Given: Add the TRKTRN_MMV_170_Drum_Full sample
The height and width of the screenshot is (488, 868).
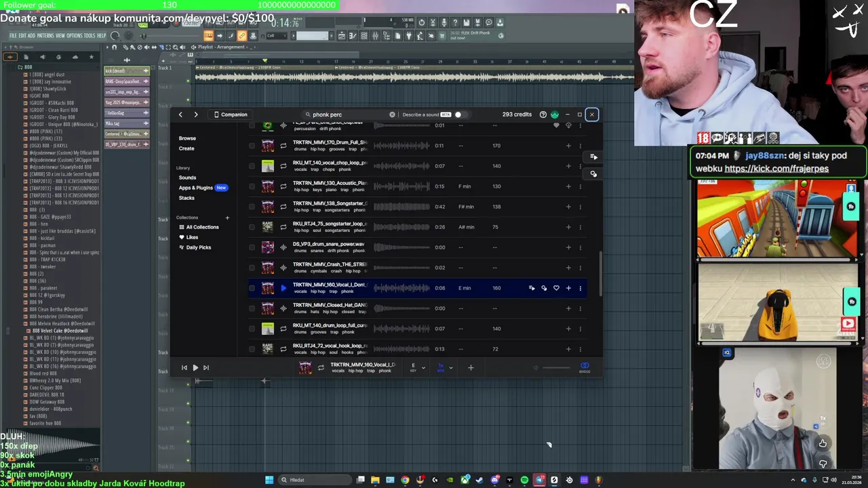Looking at the screenshot, I should (x=568, y=146).
